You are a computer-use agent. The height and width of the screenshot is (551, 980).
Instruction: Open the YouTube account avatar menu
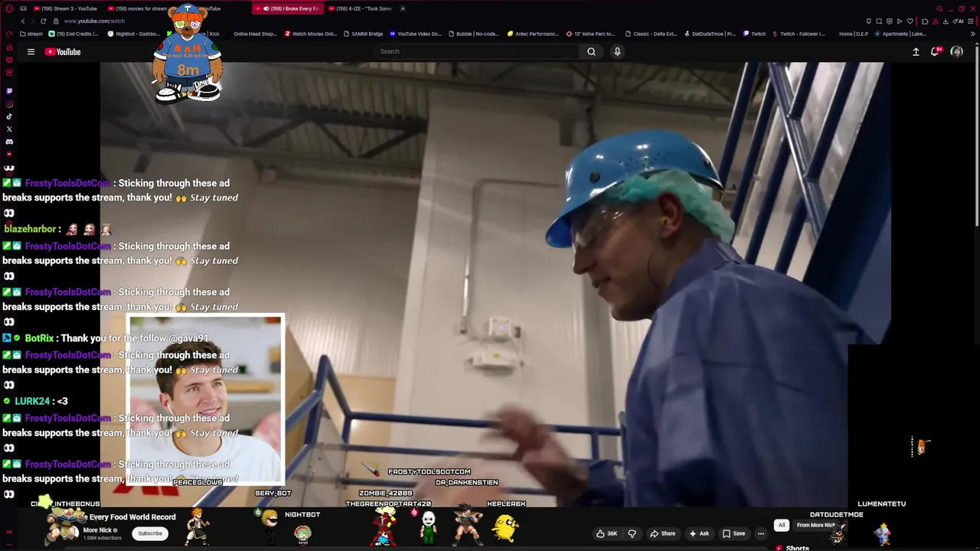(956, 51)
